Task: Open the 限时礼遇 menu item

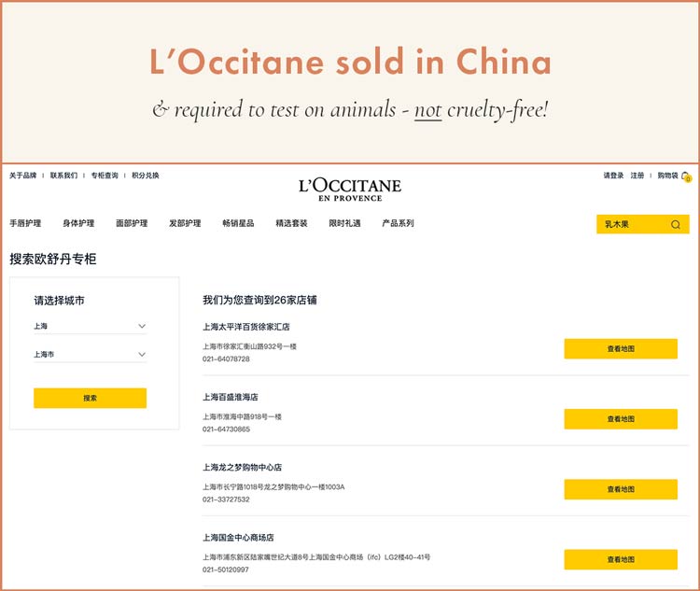Action: tap(344, 224)
